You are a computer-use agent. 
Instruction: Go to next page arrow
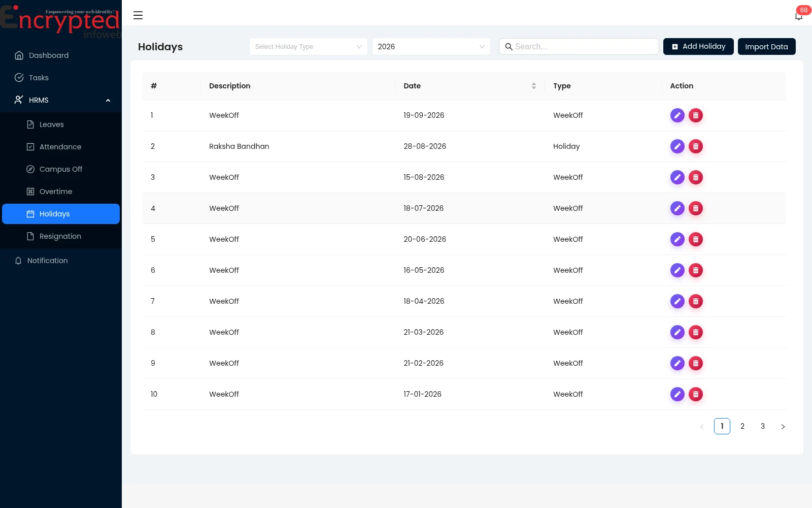click(x=783, y=426)
